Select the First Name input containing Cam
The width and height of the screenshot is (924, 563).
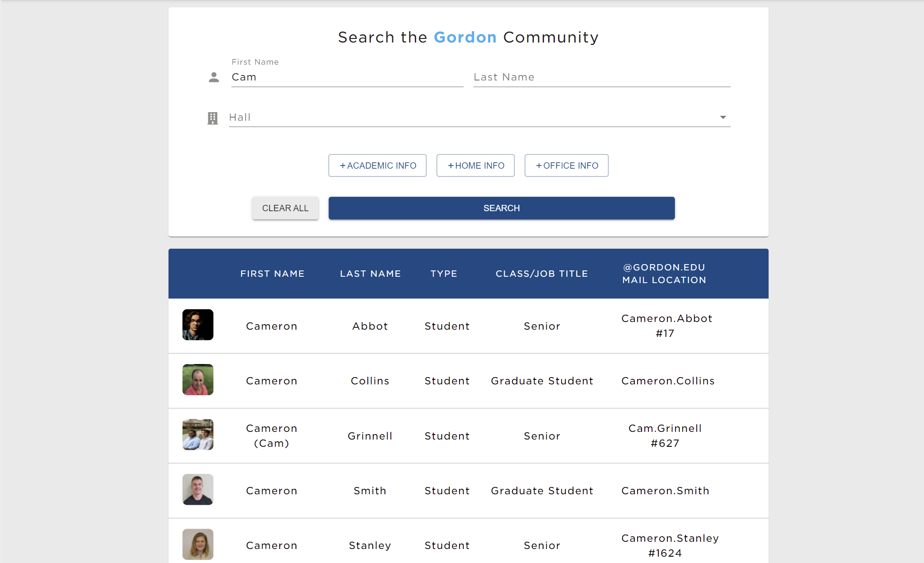[x=347, y=77]
